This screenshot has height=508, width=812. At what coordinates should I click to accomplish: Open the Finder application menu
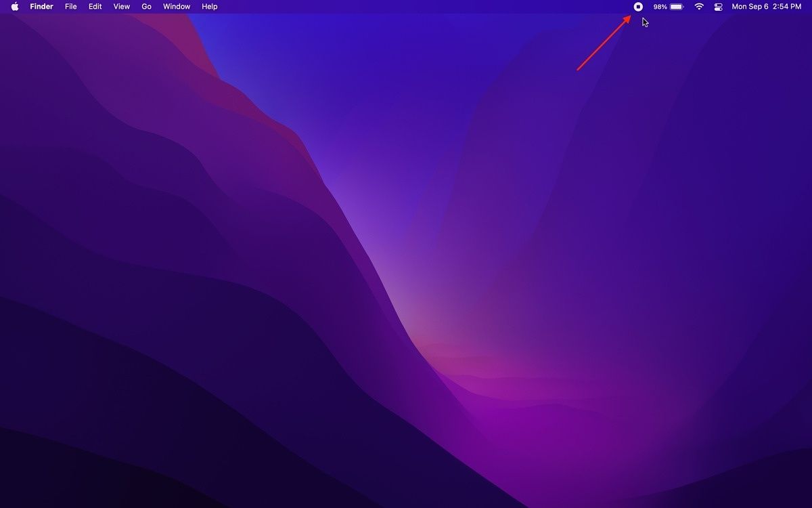click(x=41, y=7)
